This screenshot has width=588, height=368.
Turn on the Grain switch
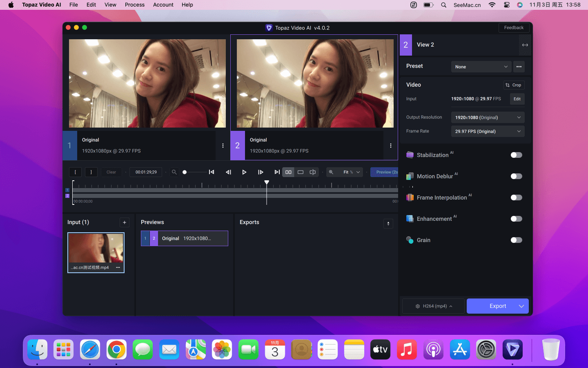click(x=517, y=240)
